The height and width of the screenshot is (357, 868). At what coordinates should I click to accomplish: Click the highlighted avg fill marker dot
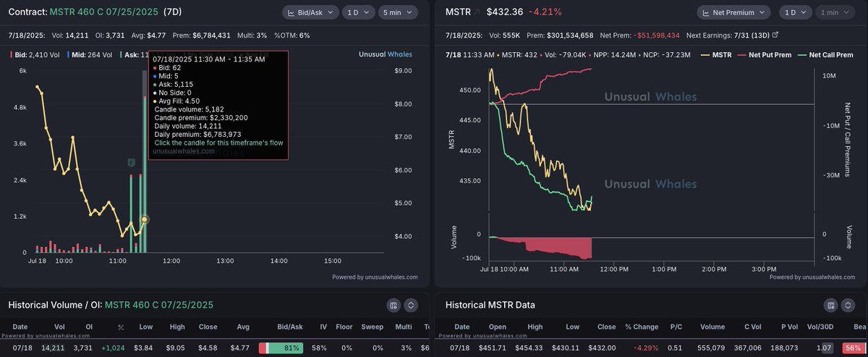[145, 219]
